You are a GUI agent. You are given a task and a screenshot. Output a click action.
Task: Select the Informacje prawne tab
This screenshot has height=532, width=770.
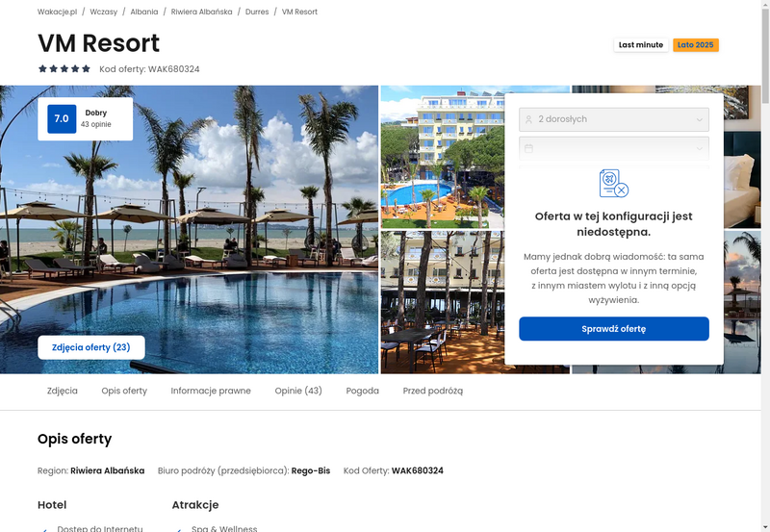tap(211, 391)
